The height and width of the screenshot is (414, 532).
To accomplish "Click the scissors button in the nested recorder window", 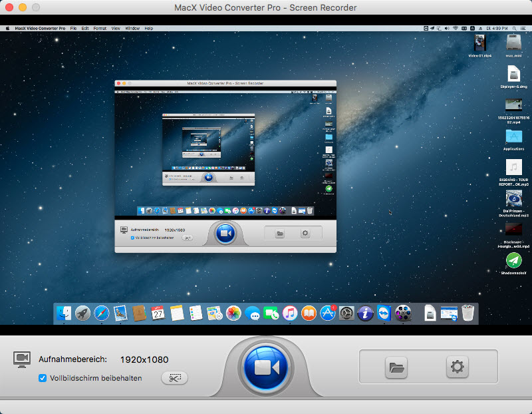I will (x=188, y=238).
